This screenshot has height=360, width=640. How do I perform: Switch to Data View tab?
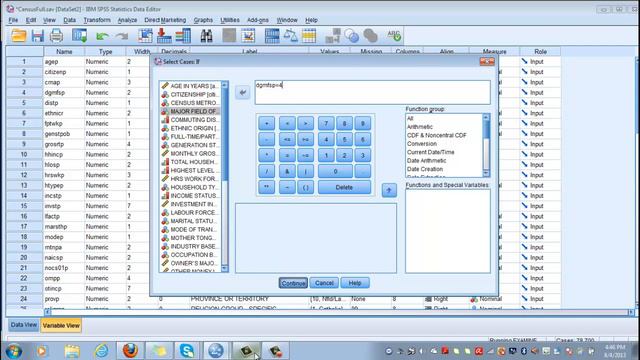24,325
